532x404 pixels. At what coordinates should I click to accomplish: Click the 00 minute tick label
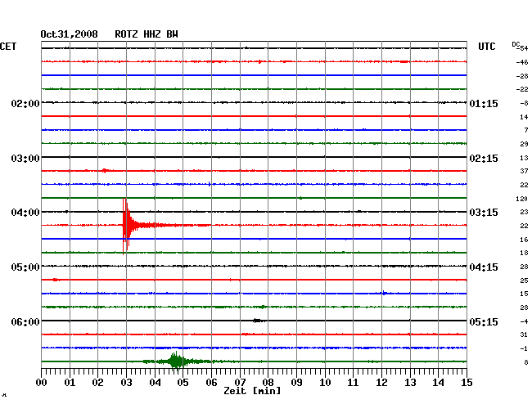point(42,383)
